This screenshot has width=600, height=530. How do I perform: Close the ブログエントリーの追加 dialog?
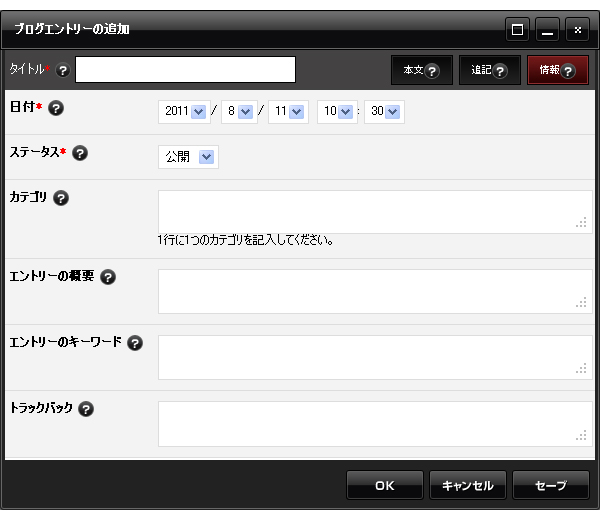(x=577, y=29)
